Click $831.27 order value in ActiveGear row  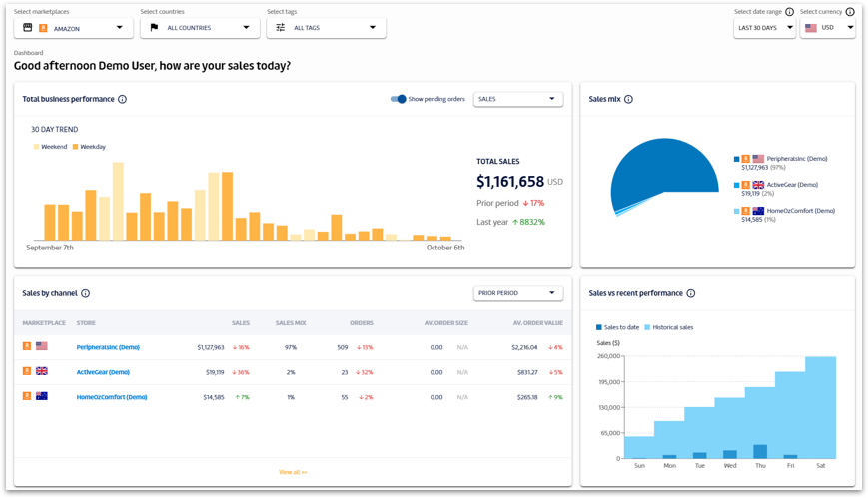(x=527, y=372)
